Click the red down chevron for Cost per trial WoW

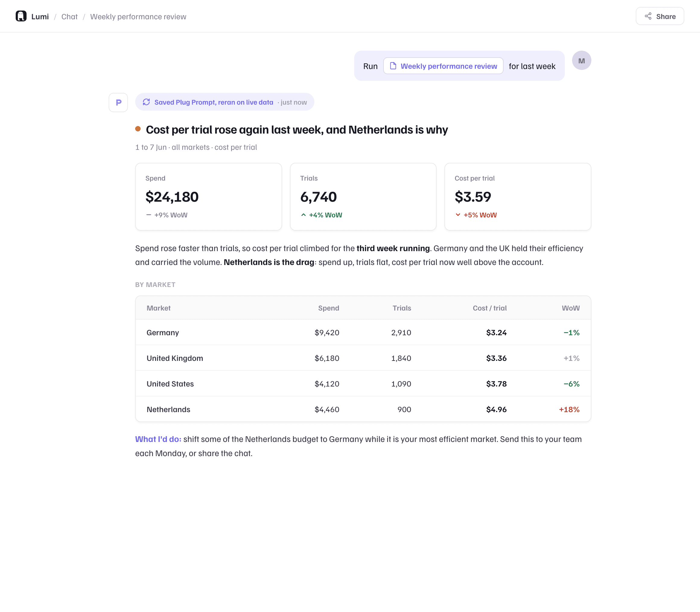[458, 215]
